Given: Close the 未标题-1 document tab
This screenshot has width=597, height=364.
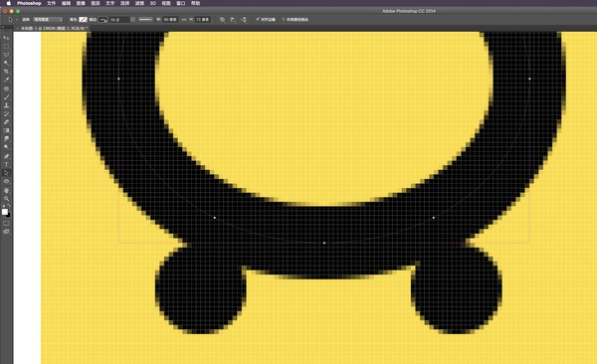Looking at the screenshot, I should pyautogui.click(x=18, y=28).
